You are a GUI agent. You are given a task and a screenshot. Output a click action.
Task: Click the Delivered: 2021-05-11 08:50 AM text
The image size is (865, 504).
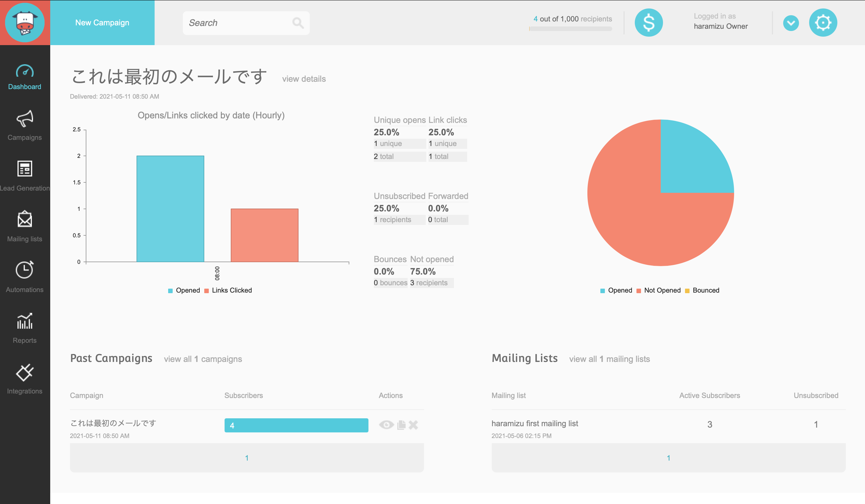(x=114, y=96)
